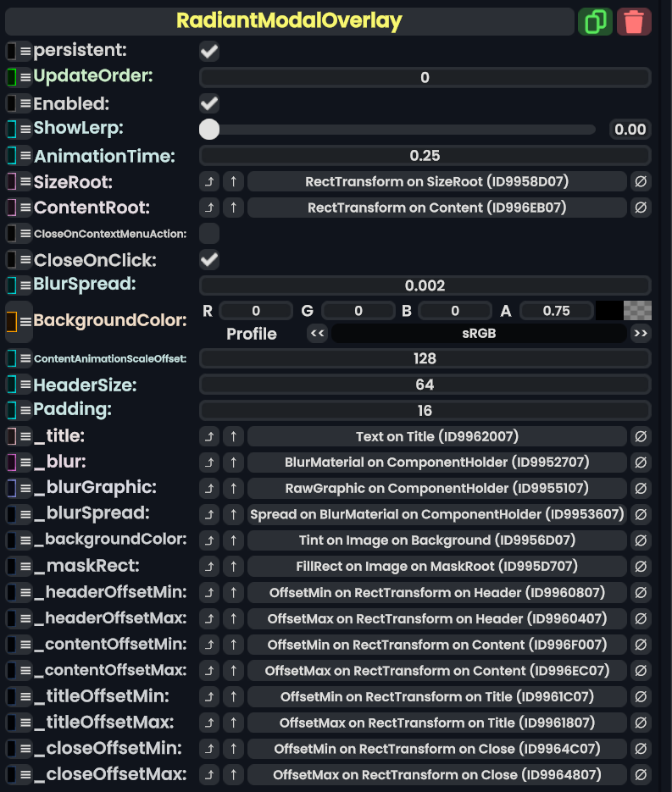Click the up arrow beside ContentRoot reference
The width and height of the screenshot is (672, 792).
click(x=234, y=208)
